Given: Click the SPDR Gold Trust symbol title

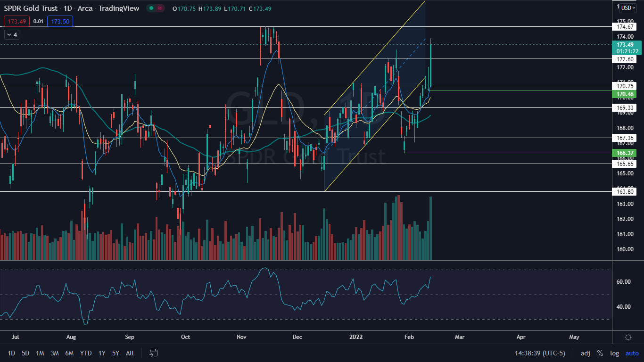Looking at the screenshot, I should [31, 8].
